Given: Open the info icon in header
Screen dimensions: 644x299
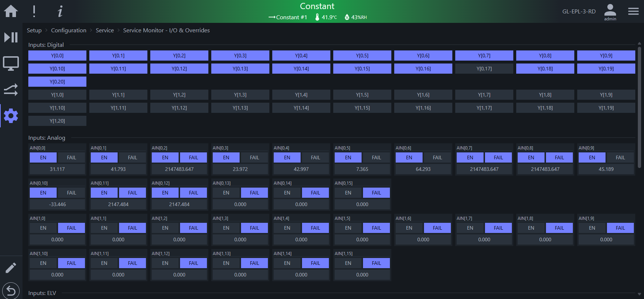Looking at the screenshot, I should click(60, 11).
